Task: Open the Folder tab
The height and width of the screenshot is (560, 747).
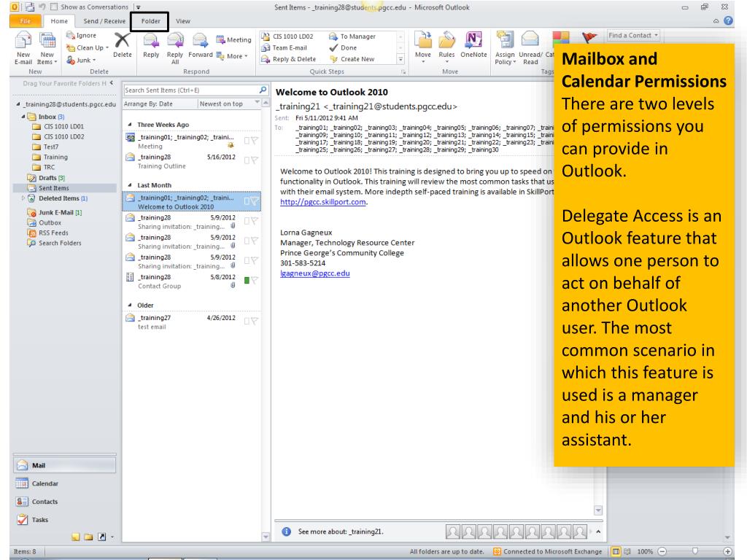Action: pyautogui.click(x=150, y=21)
